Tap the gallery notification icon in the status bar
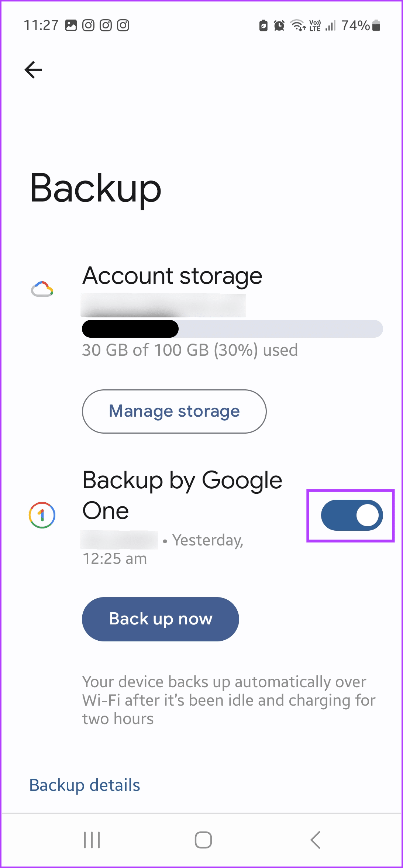Screen dimensions: 403x868 click(71, 25)
